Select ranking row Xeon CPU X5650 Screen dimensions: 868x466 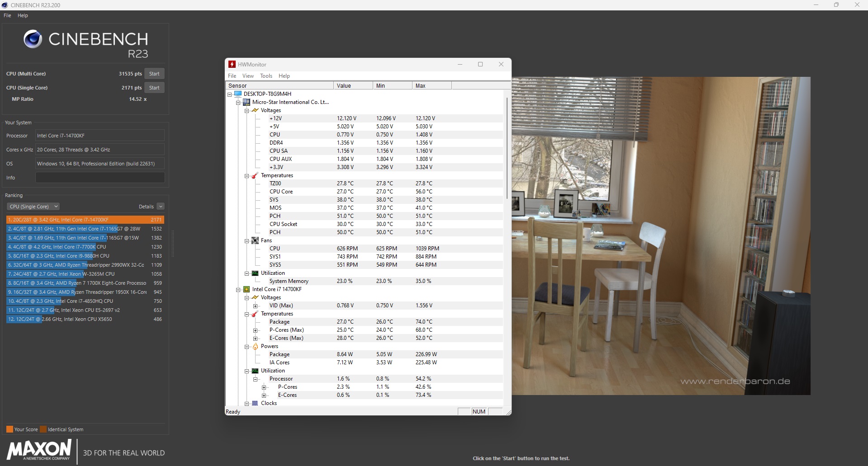coord(85,319)
